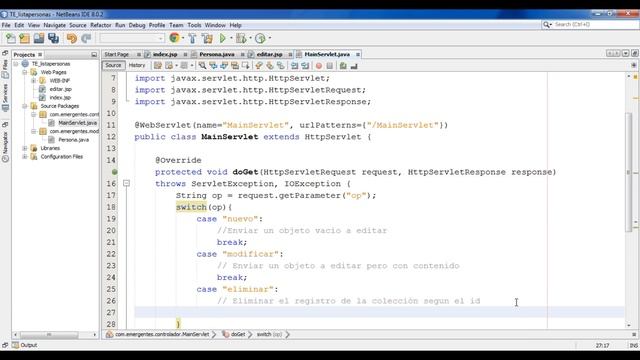Open the Navigate menu

click(x=54, y=25)
